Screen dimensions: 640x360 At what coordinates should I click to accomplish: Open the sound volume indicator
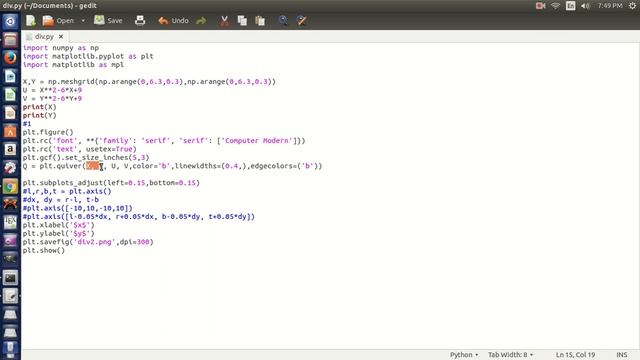pyautogui.click(x=585, y=6)
